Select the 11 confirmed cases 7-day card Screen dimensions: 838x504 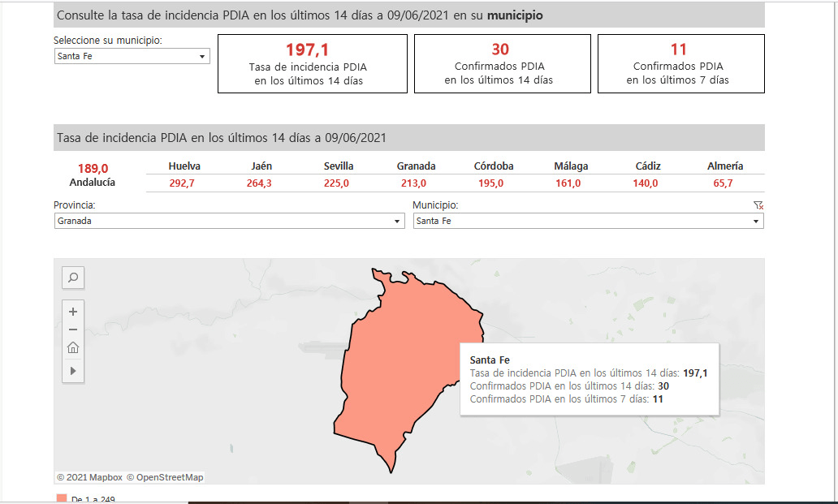[680, 63]
